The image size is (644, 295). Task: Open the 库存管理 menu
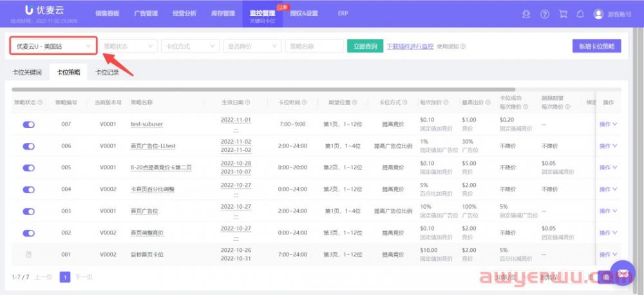(x=223, y=14)
